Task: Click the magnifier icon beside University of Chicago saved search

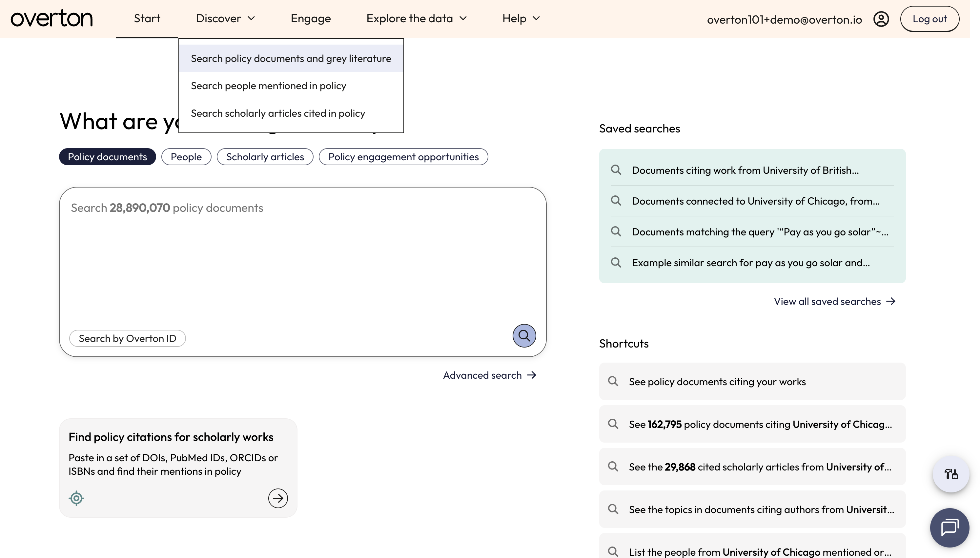Action: [x=616, y=200]
